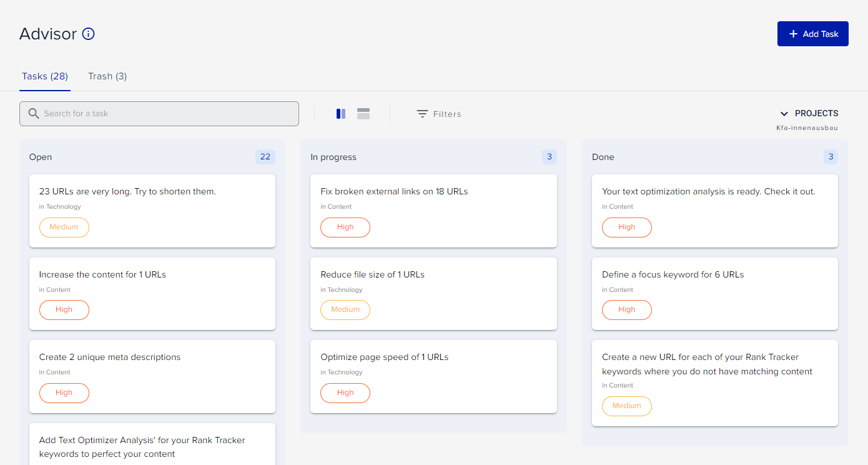Click the Open column count badge showing 22
868x465 pixels.
pyautogui.click(x=265, y=156)
